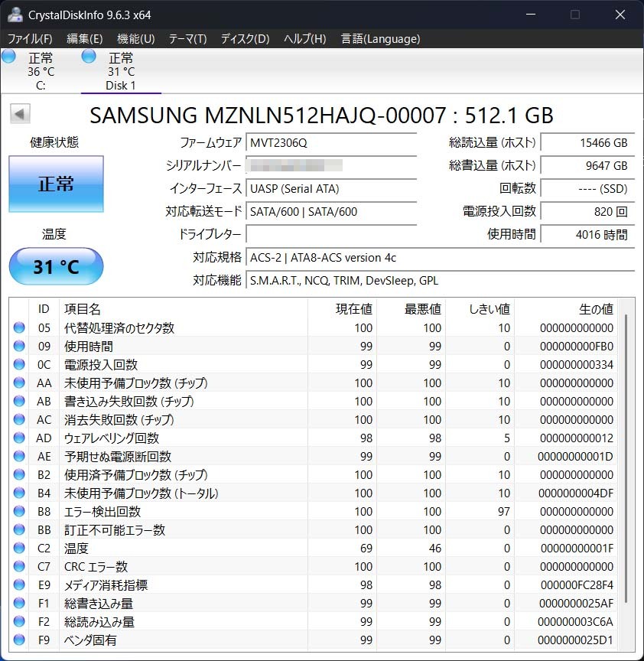The image size is (644, 661).
Task: Click the status dot next to 温度 attribute
Action: coord(19,549)
